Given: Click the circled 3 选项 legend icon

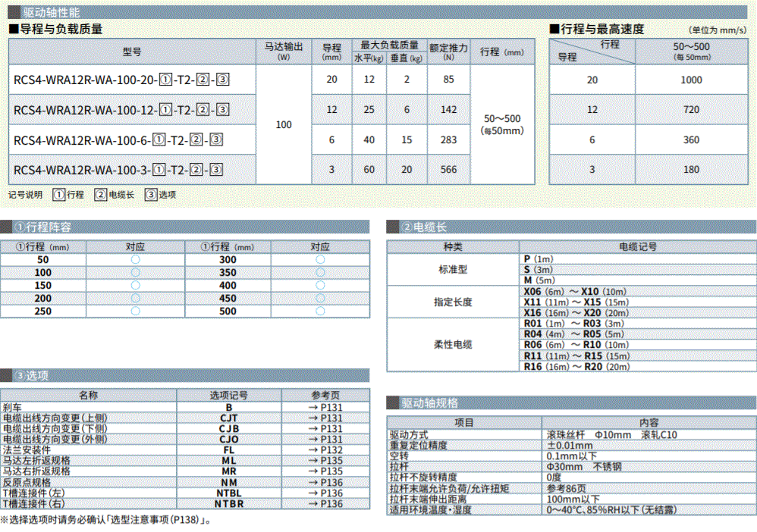Looking at the screenshot, I should 151,194.
